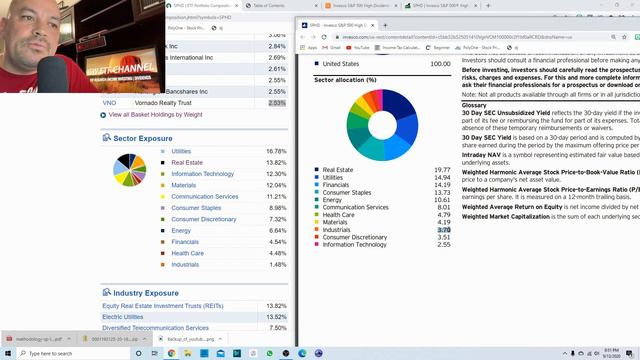The image size is (640, 360).
Task: Open the Materials sector exposure link
Action: pos(183,185)
